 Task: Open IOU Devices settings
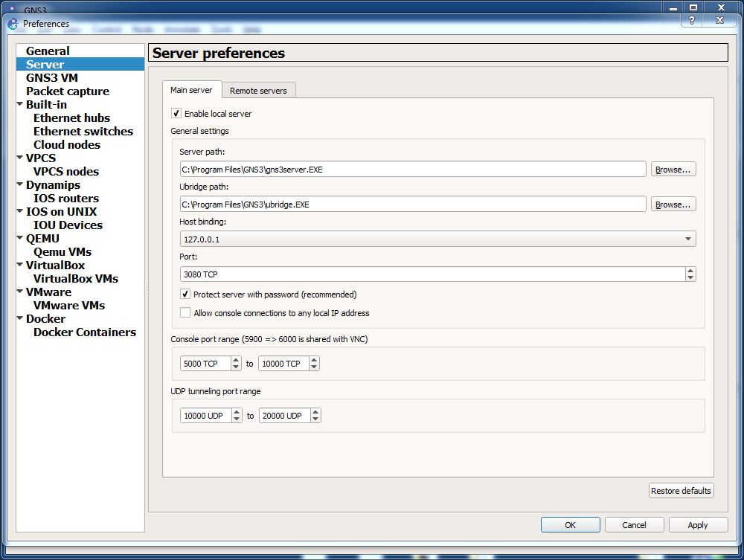68,225
